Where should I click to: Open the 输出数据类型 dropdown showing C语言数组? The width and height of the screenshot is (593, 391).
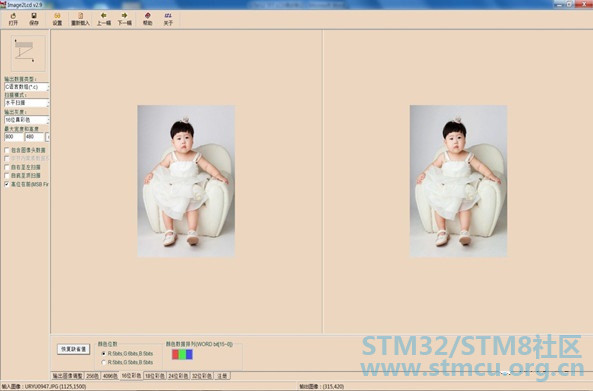[x=26, y=87]
